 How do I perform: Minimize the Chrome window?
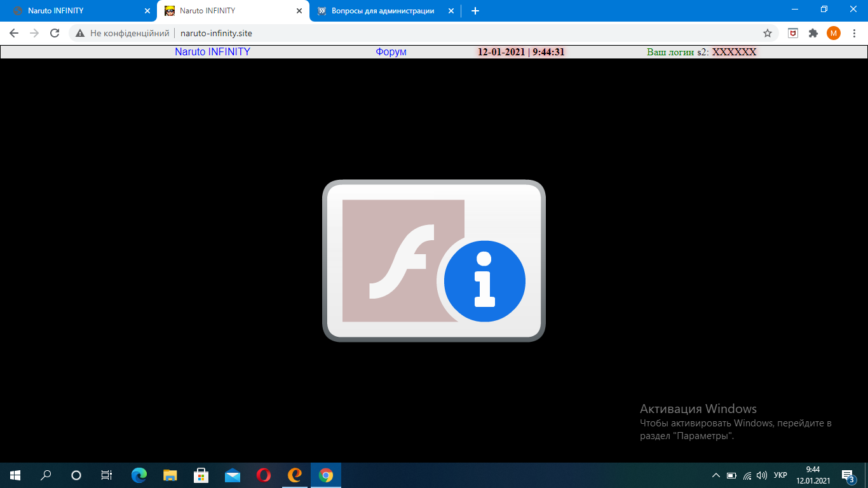(x=795, y=9)
